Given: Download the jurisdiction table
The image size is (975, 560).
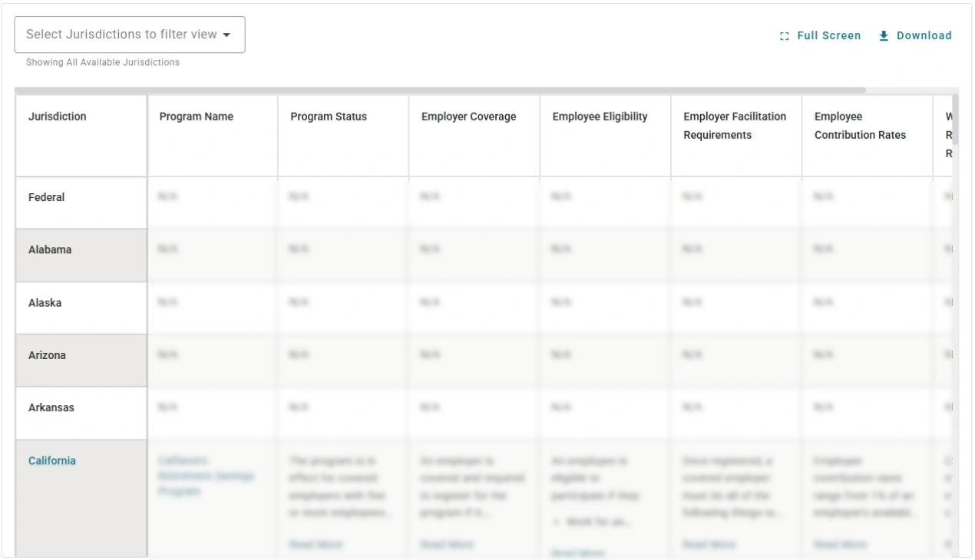Looking at the screenshot, I should pos(915,36).
